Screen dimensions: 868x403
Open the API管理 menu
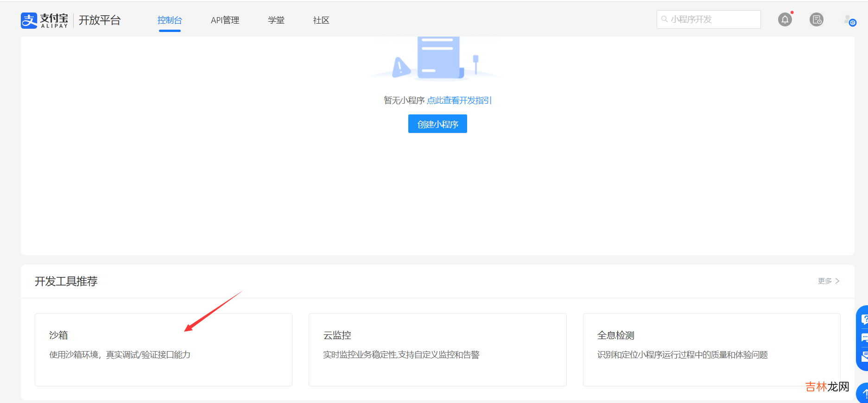coord(225,20)
